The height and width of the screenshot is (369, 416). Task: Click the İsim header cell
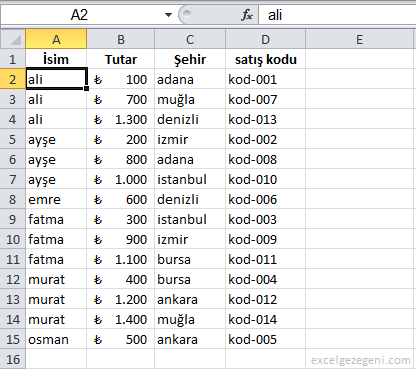(56, 59)
